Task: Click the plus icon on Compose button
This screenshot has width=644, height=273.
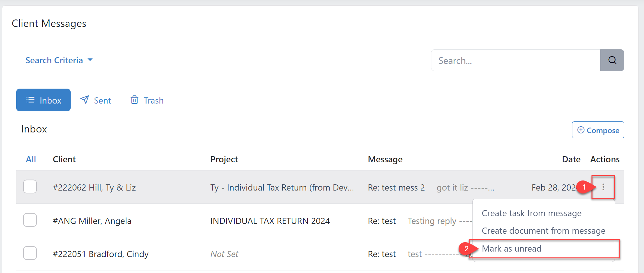Action: click(581, 130)
